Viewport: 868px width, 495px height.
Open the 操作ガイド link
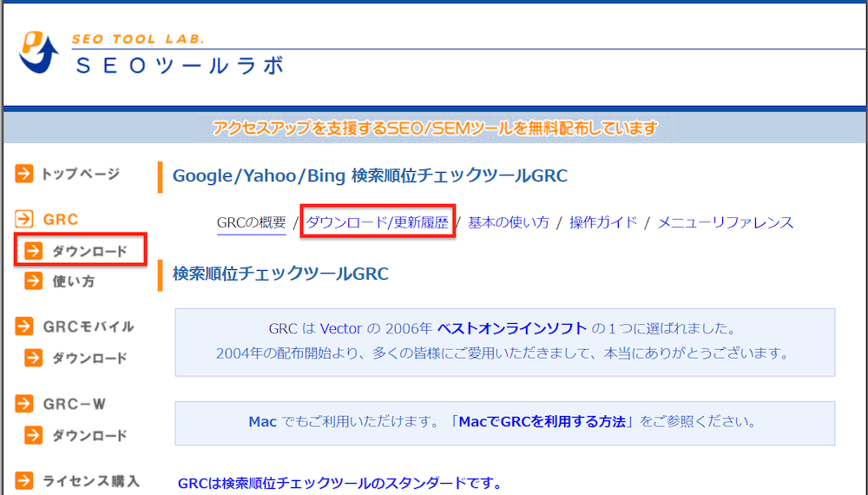pyautogui.click(x=603, y=222)
